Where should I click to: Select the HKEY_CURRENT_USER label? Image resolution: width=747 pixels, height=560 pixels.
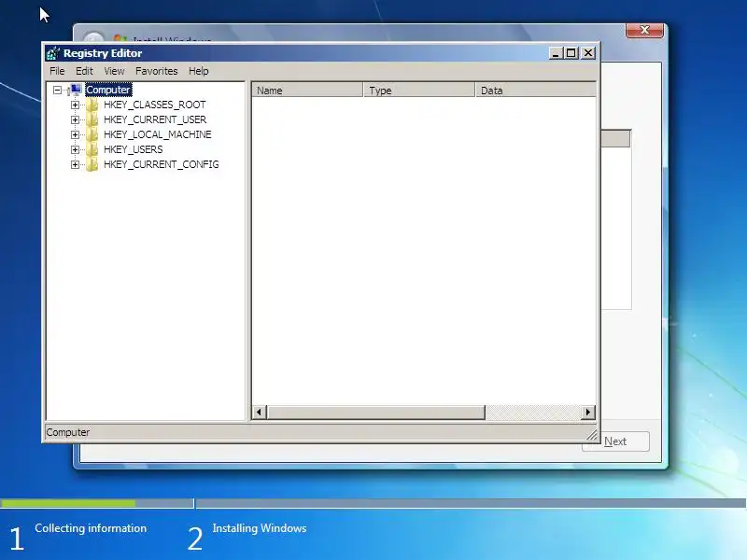coord(155,119)
